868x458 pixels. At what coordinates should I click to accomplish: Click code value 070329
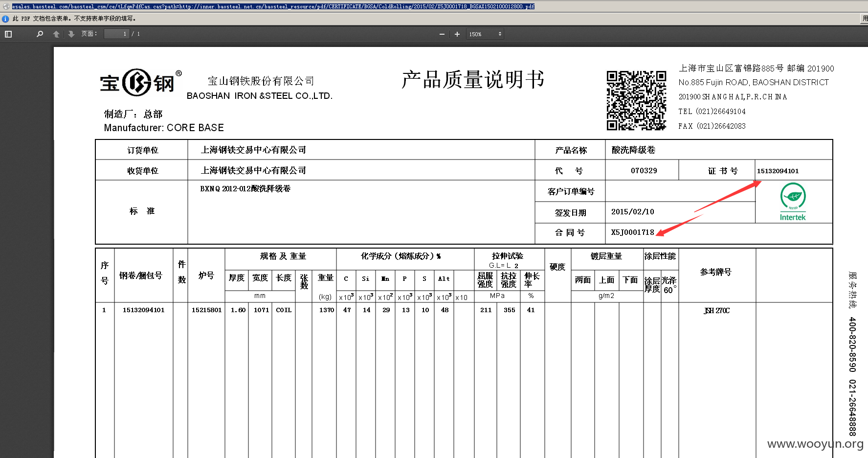(x=644, y=171)
